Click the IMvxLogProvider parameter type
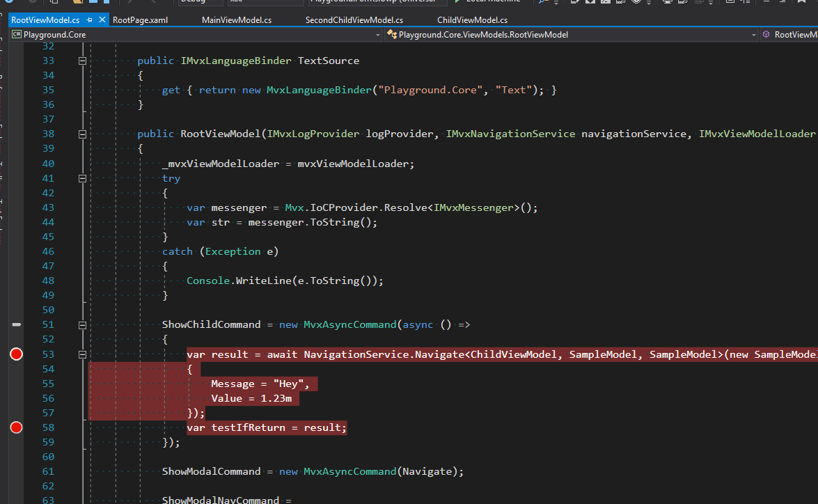The image size is (818, 504). coord(313,134)
